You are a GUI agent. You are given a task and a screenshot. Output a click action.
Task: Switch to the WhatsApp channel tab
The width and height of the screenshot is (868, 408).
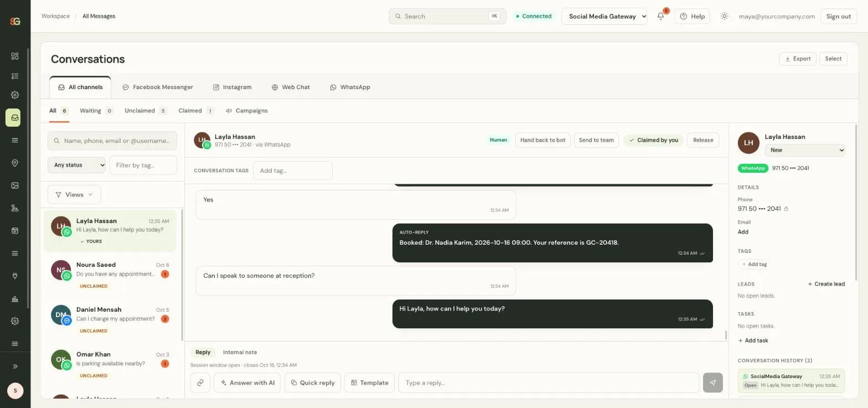350,87
